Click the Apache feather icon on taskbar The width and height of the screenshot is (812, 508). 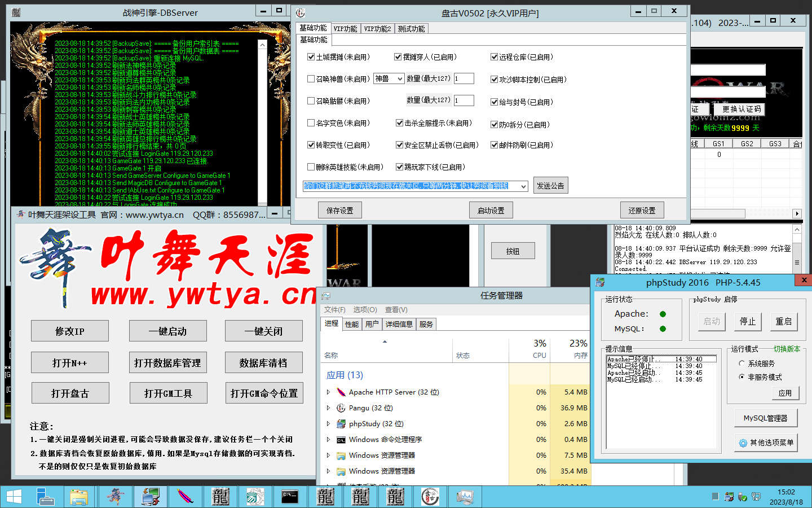point(185,497)
